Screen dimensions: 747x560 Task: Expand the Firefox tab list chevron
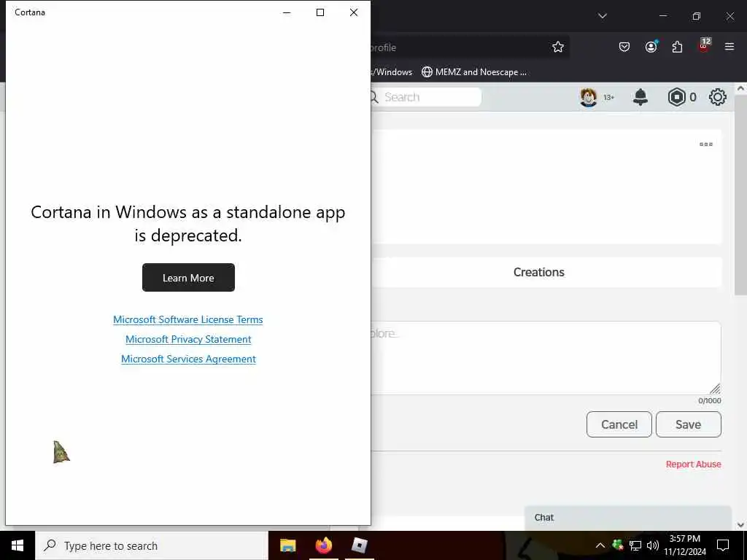coord(602,16)
